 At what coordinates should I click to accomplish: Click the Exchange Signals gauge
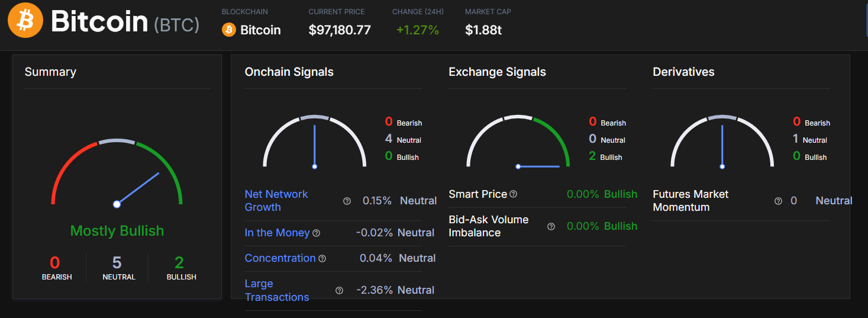tap(518, 142)
